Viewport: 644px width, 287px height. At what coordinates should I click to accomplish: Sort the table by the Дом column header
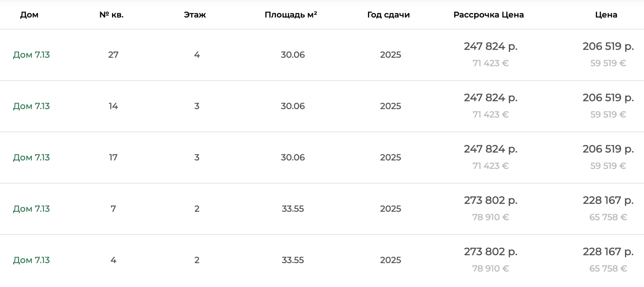tap(29, 15)
